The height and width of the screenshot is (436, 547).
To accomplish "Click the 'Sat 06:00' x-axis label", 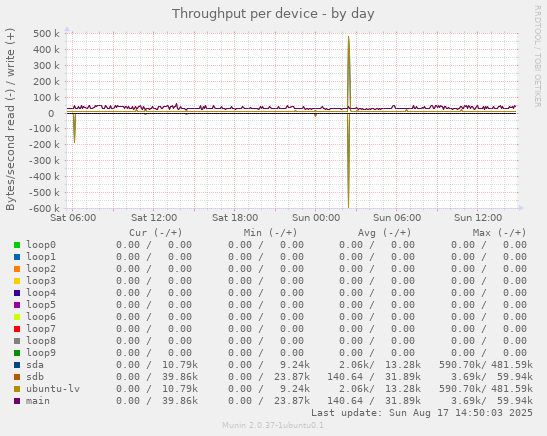I will pyautogui.click(x=73, y=218).
